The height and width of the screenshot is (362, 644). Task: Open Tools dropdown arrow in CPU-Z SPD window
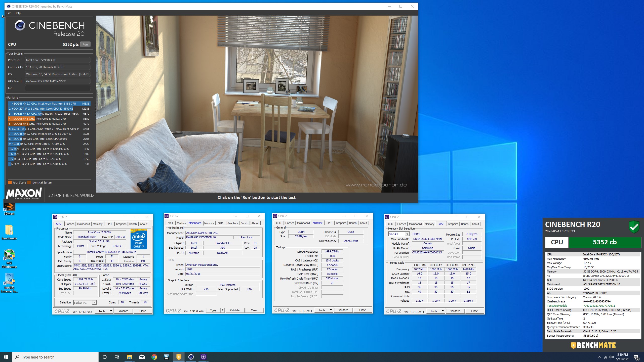click(443, 311)
